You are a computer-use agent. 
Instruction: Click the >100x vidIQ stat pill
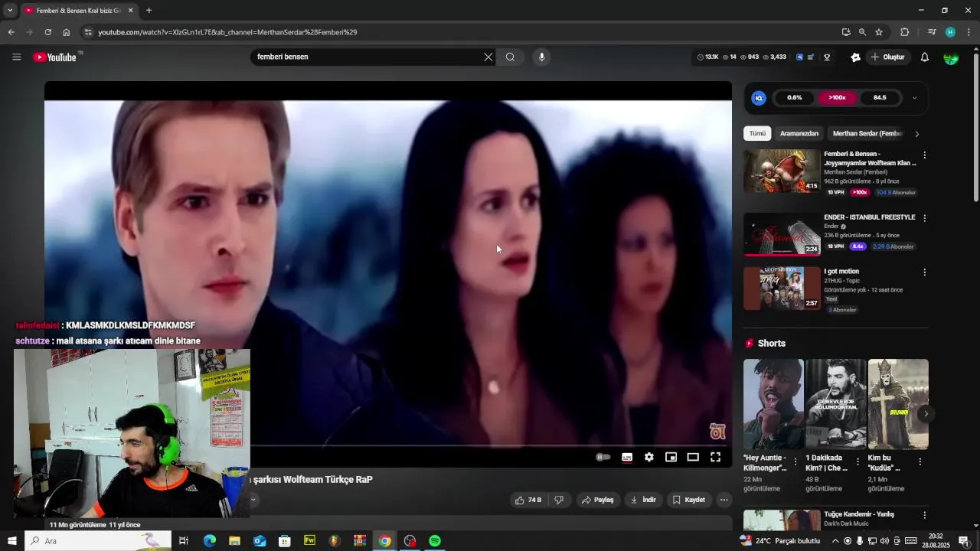tap(837, 98)
